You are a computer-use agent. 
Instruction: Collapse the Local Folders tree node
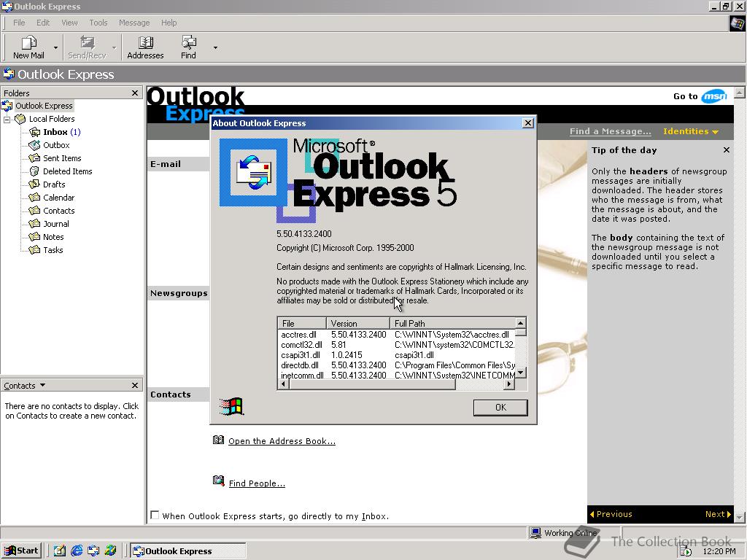pos(7,119)
